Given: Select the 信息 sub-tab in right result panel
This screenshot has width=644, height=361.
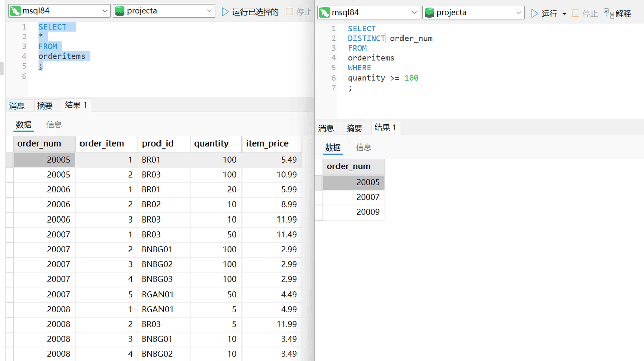Looking at the screenshot, I should [x=364, y=148].
